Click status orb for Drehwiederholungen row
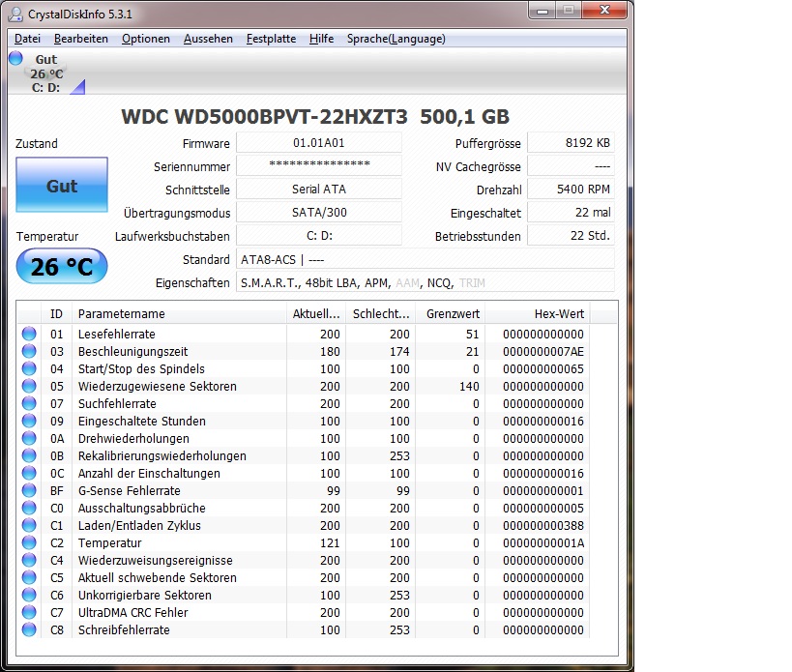 click(x=29, y=438)
